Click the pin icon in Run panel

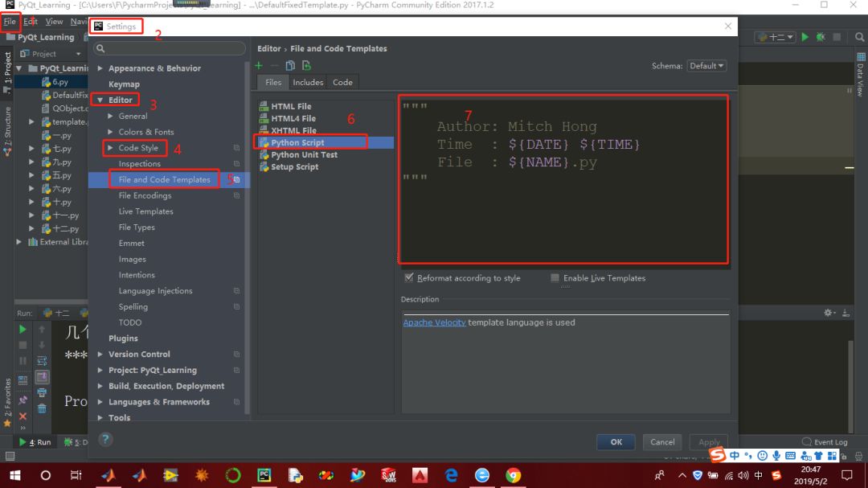[x=23, y=400]
